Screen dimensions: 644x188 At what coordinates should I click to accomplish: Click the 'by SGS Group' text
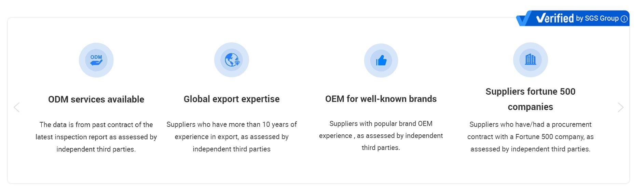click(597, 18)
